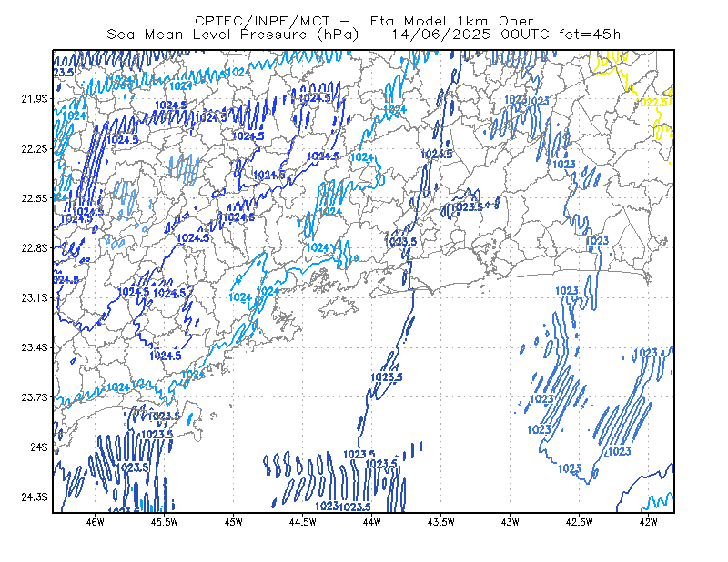Click the 21.9S latitude axis label
This screenshot has height=562, width=728.
coord(35,99)
